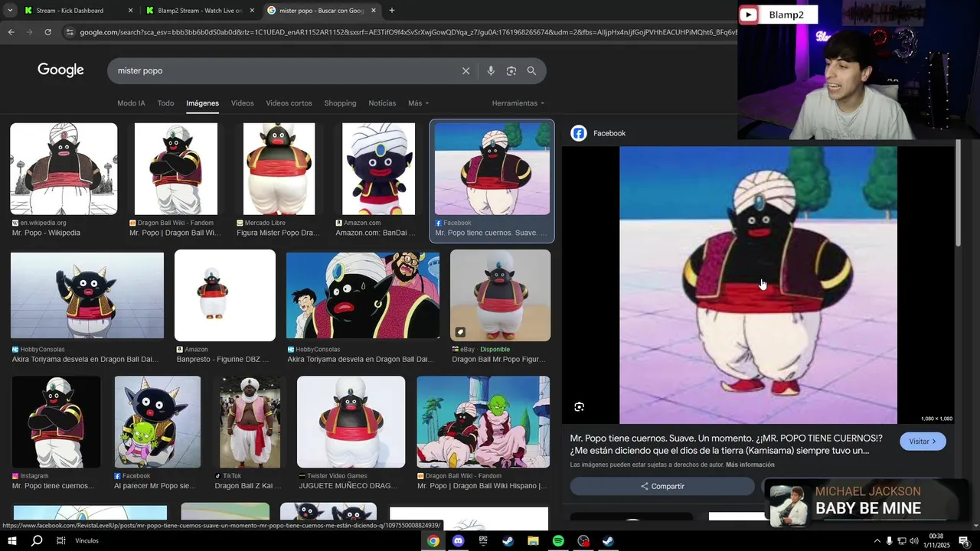980x551 pixels.
Task: Switch to the Blamp2 Stream browser tab
Action: coord(199,11)
